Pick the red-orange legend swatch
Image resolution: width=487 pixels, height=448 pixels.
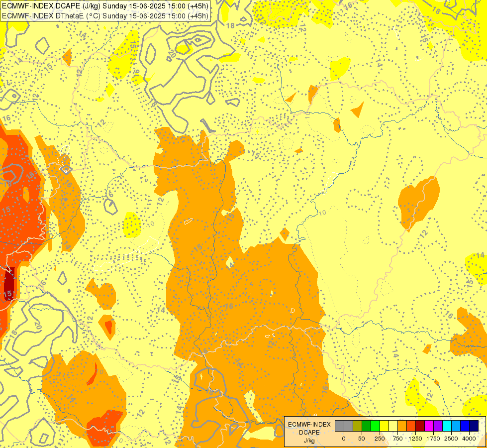pos(411,426)
